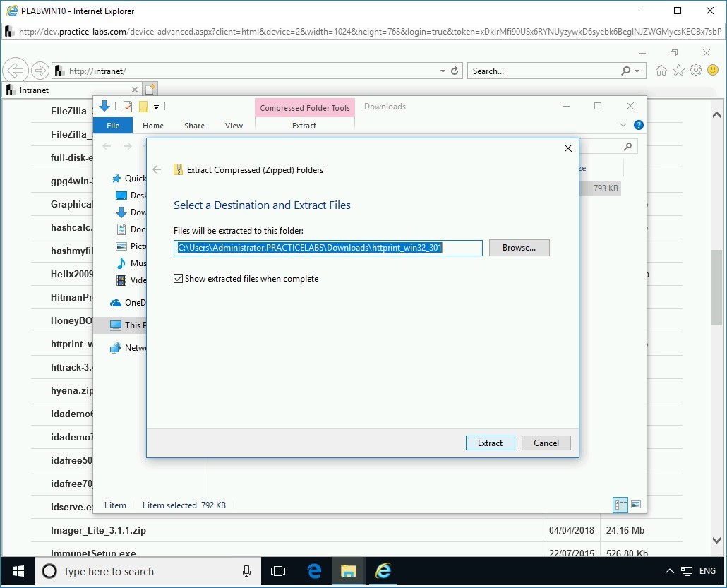
Task: Open the Favorites star panel
Action: pos(678,71)
